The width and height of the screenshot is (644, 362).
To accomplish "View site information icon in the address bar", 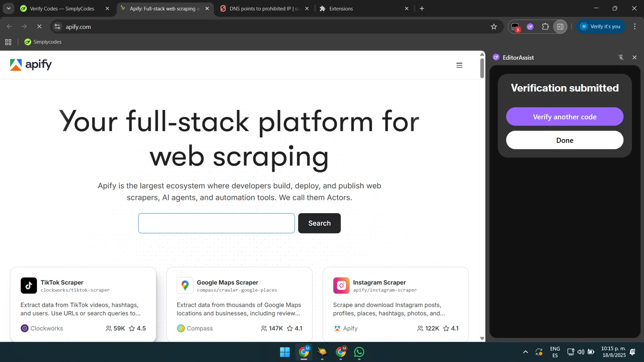I will click(57, 27).
